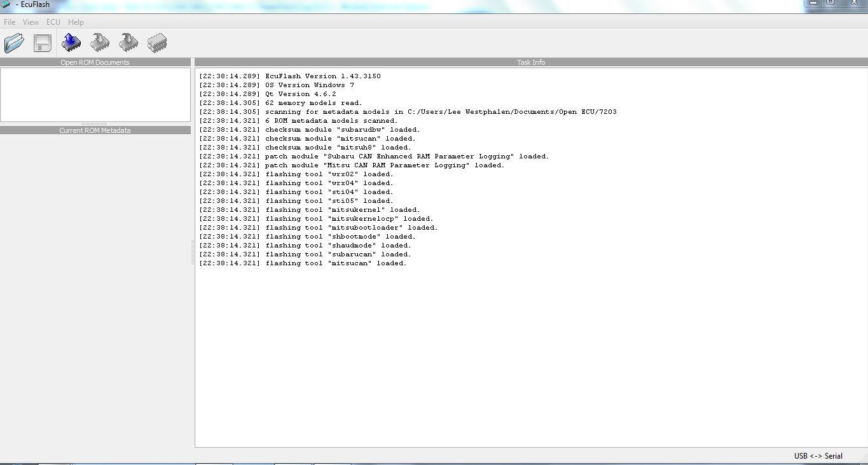The width and height of the screenshot is (868, 465).
Task: Open the View menu
Action: click(31, 22)
